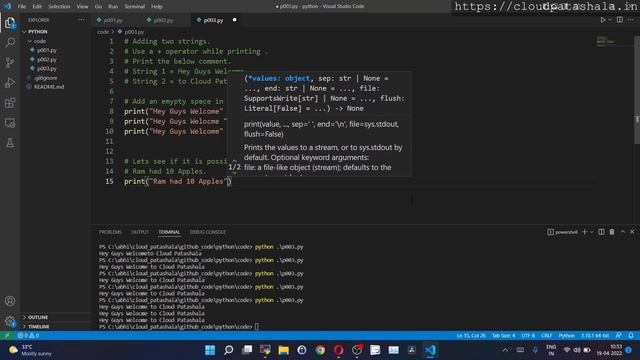Open p001.py in explorer tree
The height and width of the screenshot is (360, 640).
tap(47, 50)
